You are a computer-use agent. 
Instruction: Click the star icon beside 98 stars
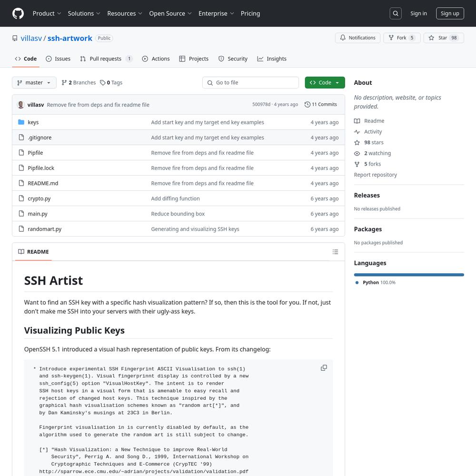(x=357, y=142)
